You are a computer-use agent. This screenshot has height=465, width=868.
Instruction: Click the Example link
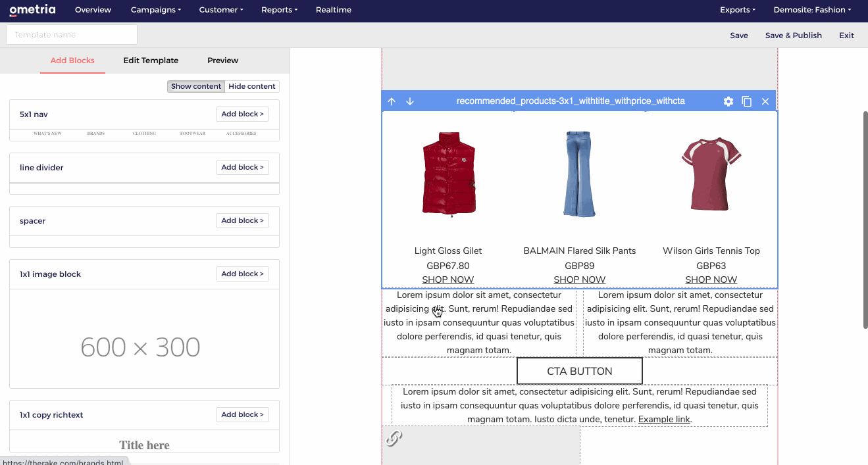coord(664,419)
